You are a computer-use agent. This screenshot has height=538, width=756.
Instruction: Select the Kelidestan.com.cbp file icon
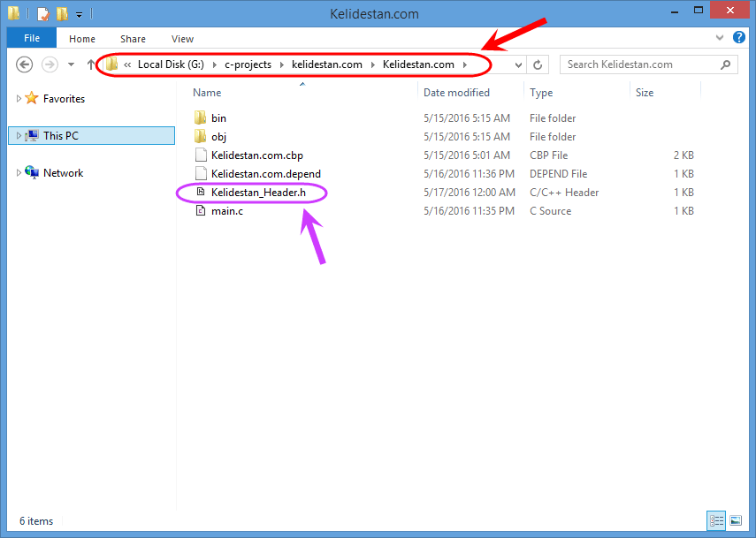pyautogui.click(x=201, y=155)
